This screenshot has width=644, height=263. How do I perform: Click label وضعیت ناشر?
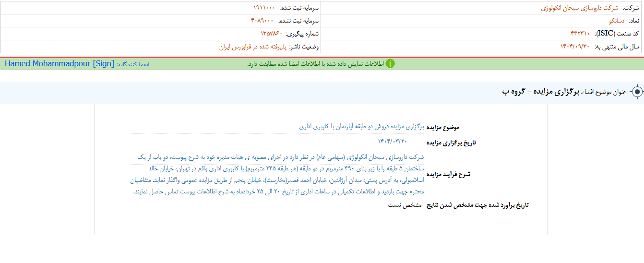pyautogui.click(x=304, y=47)
